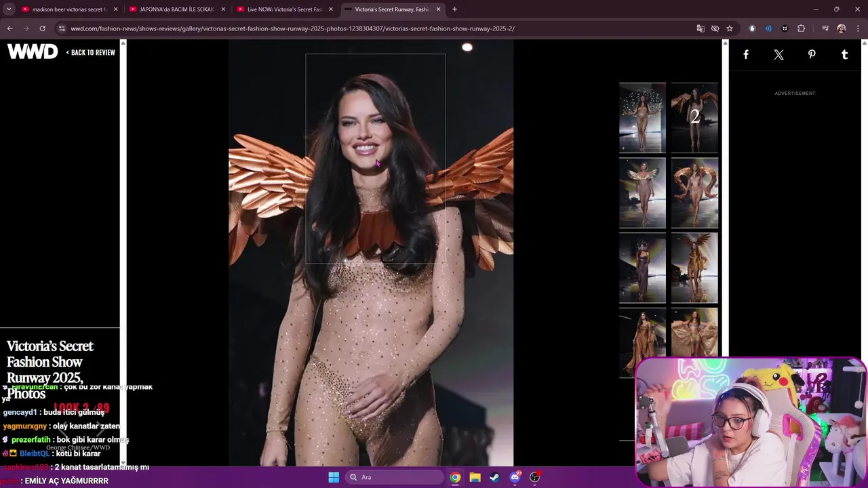Close the Victoria's Secret Runway tab
868x488 pixels.
pyautogui.click(x=439, y=9)
